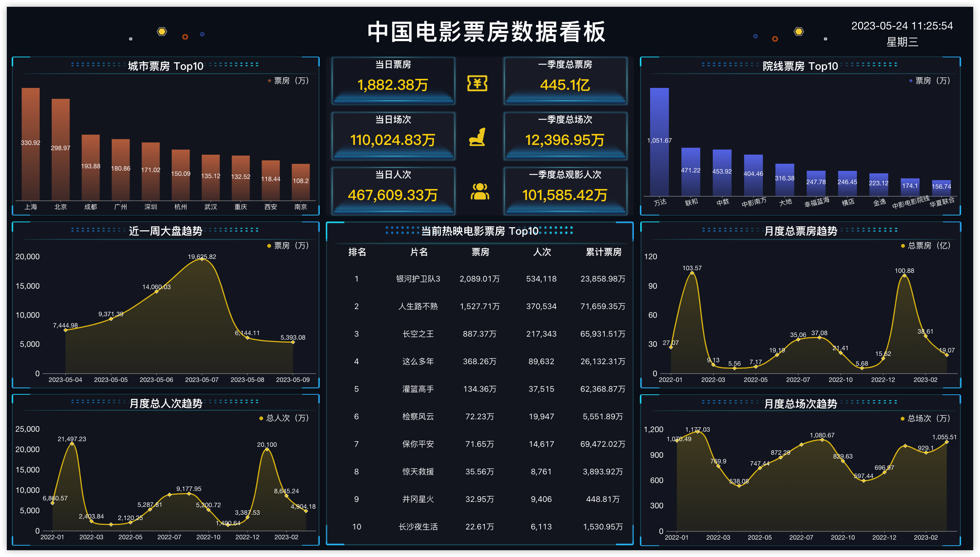Click the yellow hexagon right of title
The image size is (980, 557).
[798, 31]
